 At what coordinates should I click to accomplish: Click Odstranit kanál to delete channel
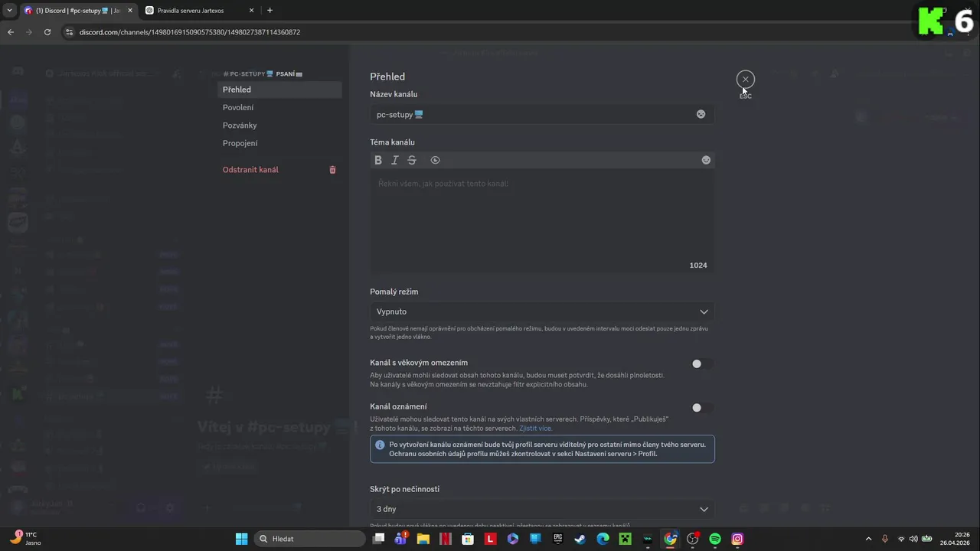[250, 170]
